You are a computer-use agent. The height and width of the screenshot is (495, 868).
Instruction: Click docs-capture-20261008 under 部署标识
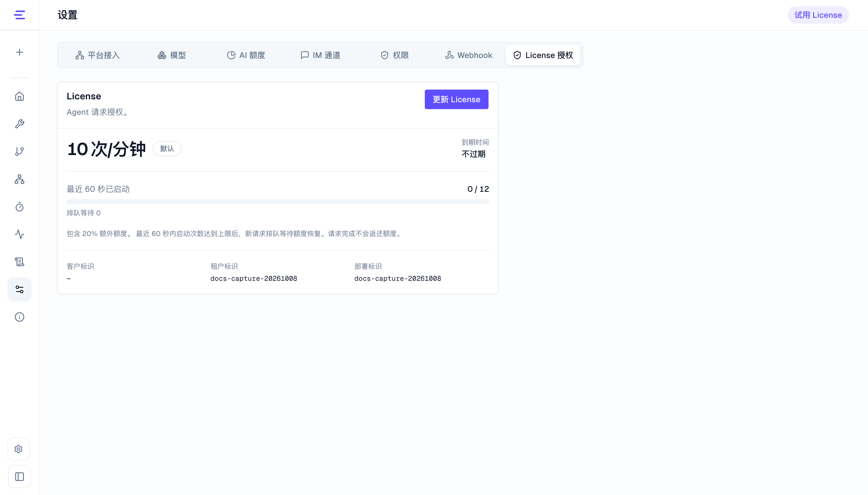coord(398,279)
